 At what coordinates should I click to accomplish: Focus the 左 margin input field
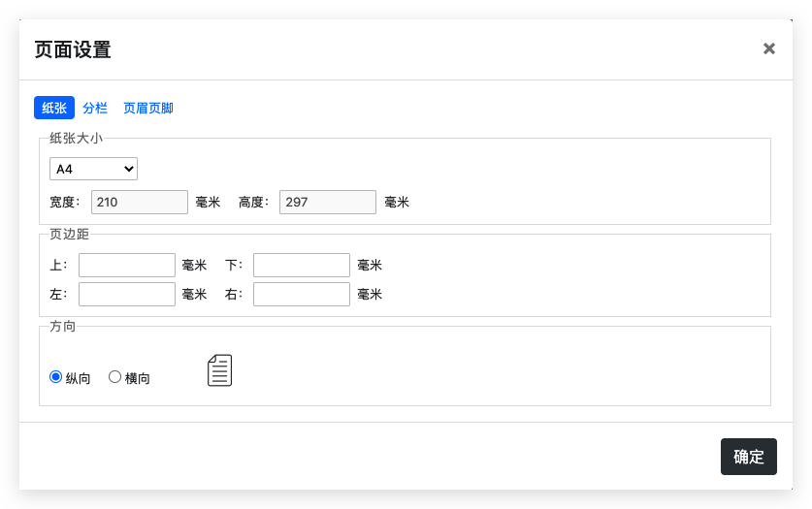tap(127, 294)
